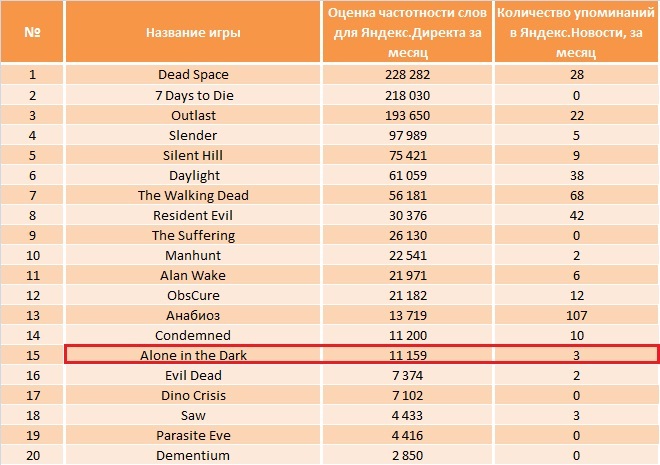
Task: Select the 'Анабиоз' mentions value 107
Action: (576, 315)
